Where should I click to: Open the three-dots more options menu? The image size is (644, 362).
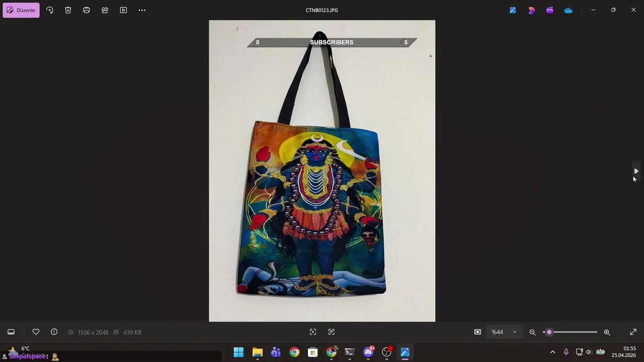point(142,10)
